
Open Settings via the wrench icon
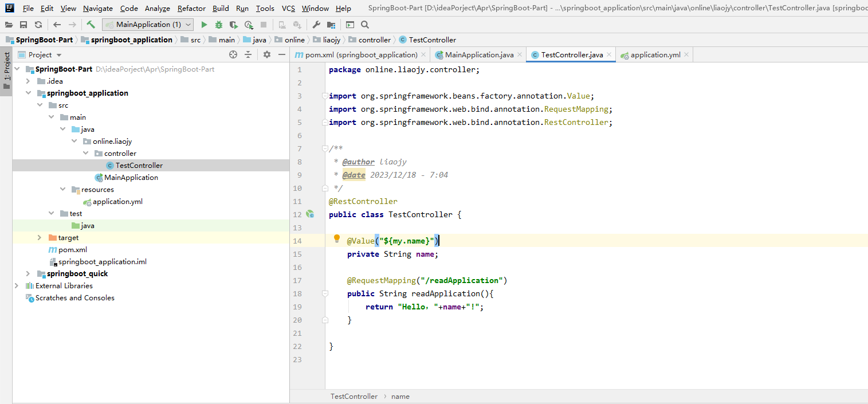[x=316, y=25]
